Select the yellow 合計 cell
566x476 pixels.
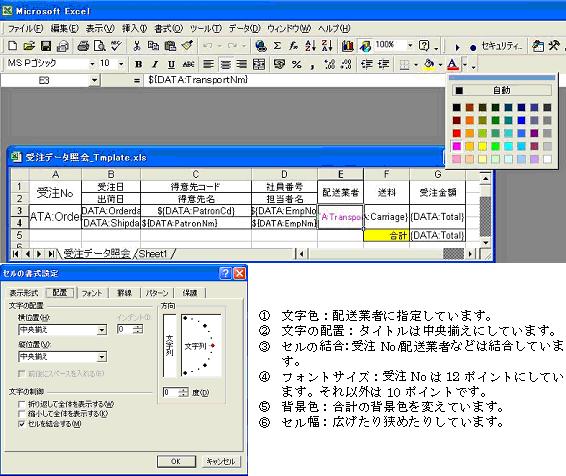[x=387, y=235]
